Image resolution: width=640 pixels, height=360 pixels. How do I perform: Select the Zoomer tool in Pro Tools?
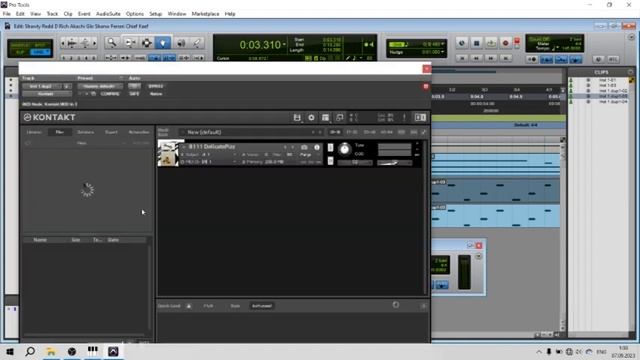(x=112, y=42)
